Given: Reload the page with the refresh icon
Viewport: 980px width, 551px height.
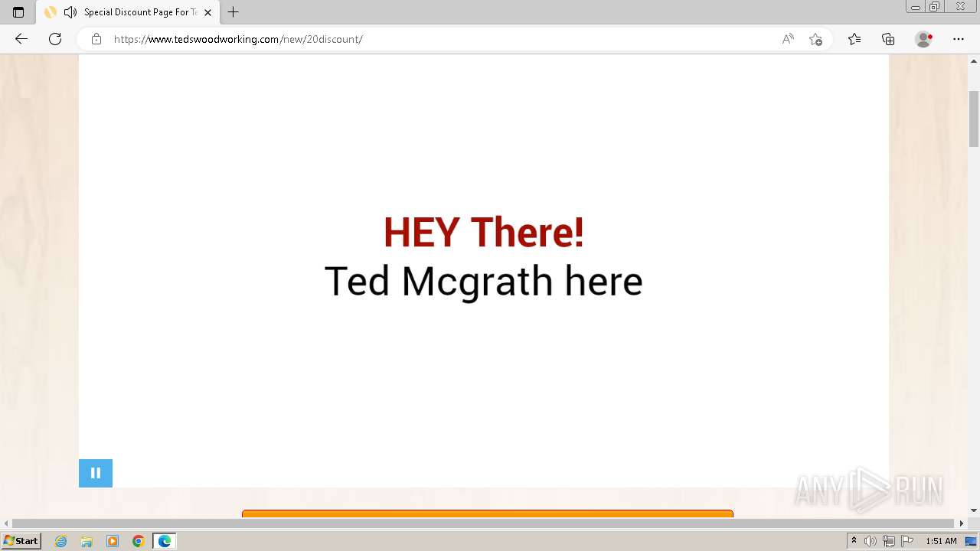Looking at the screenshot, I should click(55, 39).
